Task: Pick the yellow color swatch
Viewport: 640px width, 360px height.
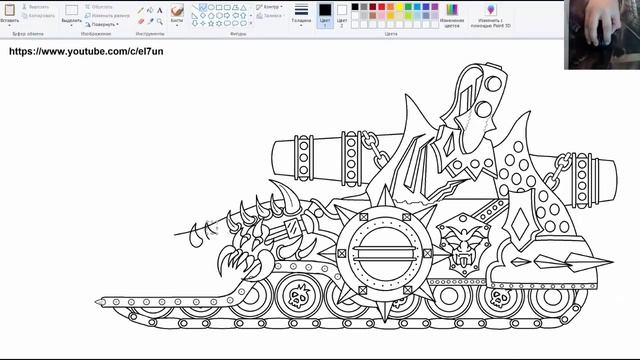Action: (x=400, y=7)
